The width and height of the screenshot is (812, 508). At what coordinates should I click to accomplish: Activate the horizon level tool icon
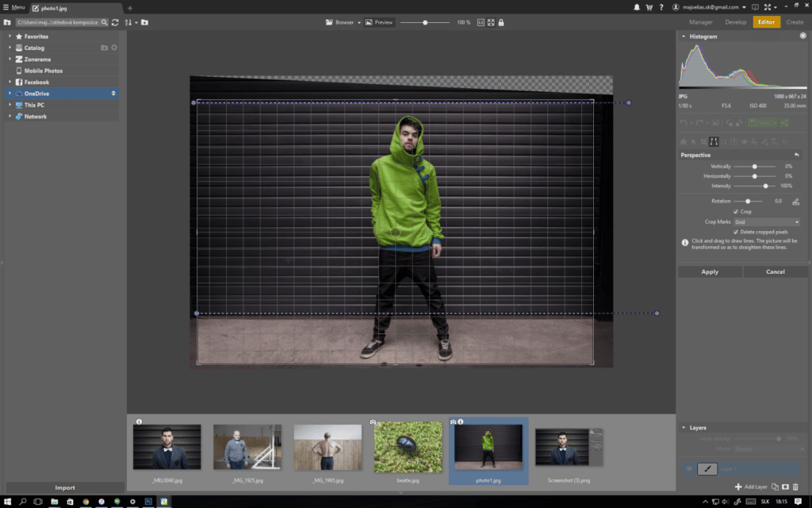click(x=795, y=201)
